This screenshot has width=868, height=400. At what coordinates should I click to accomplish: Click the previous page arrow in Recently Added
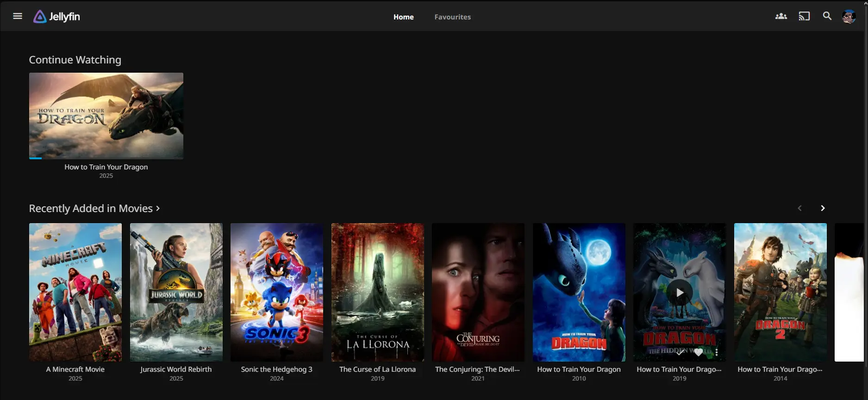(x=799, y=208)
